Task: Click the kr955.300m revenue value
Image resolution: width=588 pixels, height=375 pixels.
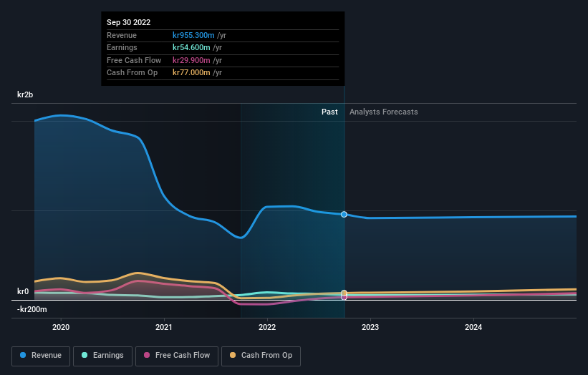Action: coord(193,35)
